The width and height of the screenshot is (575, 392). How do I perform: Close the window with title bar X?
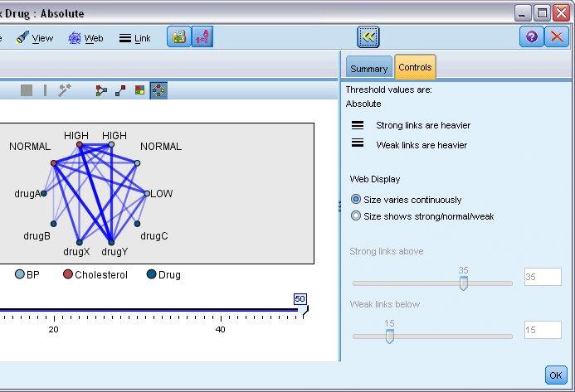click(x=562, y=13)
